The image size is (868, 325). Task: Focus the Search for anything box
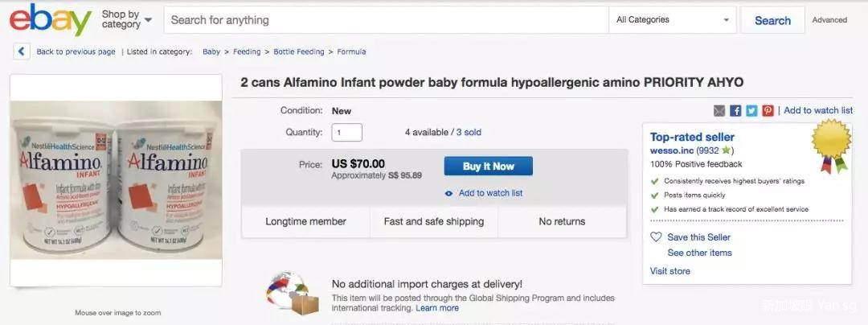coord(386,20)
